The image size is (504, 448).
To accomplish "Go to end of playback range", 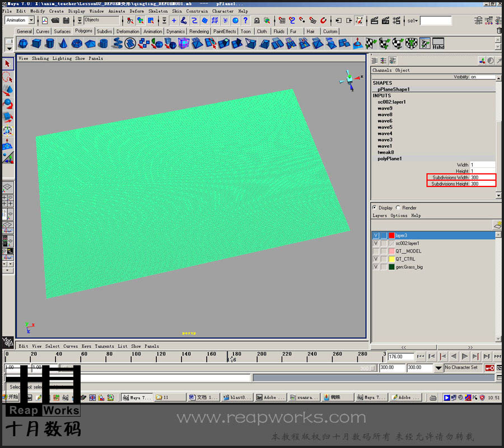I will coord(497,356).
